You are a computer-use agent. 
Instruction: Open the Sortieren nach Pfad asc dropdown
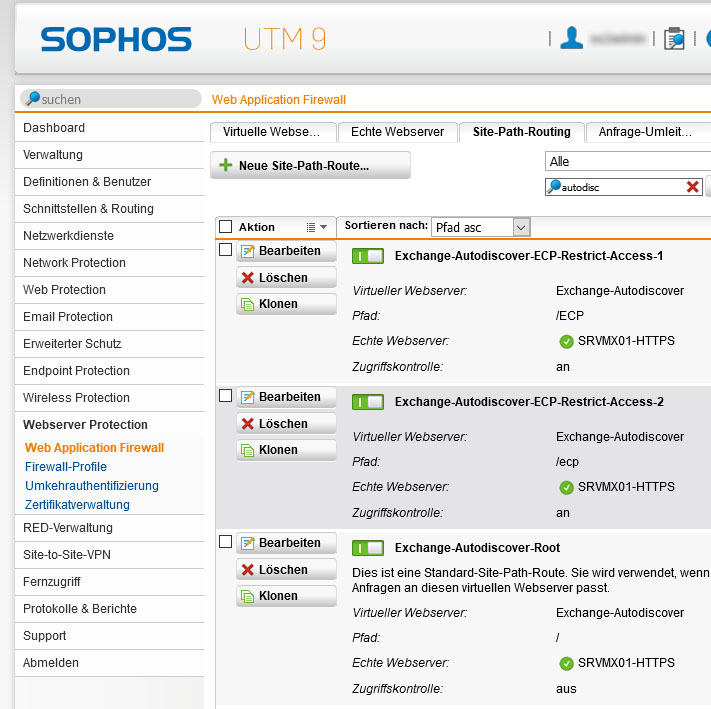(481, 227)
